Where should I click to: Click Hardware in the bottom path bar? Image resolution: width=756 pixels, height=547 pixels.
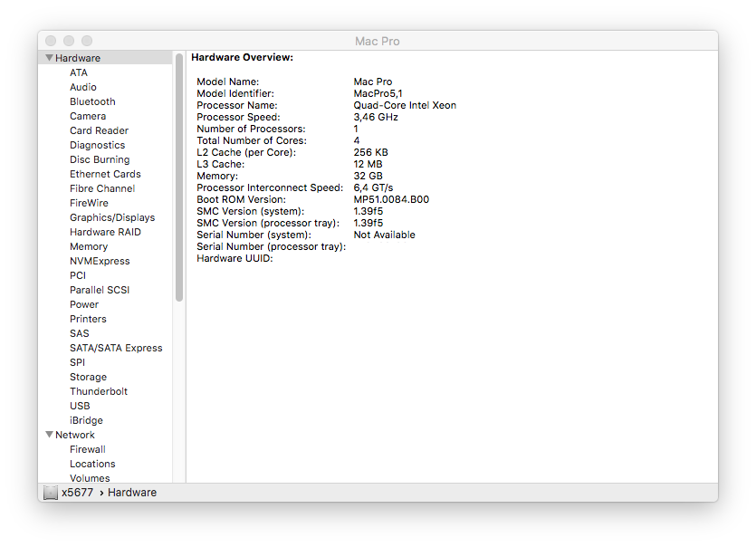coord(132,493)
